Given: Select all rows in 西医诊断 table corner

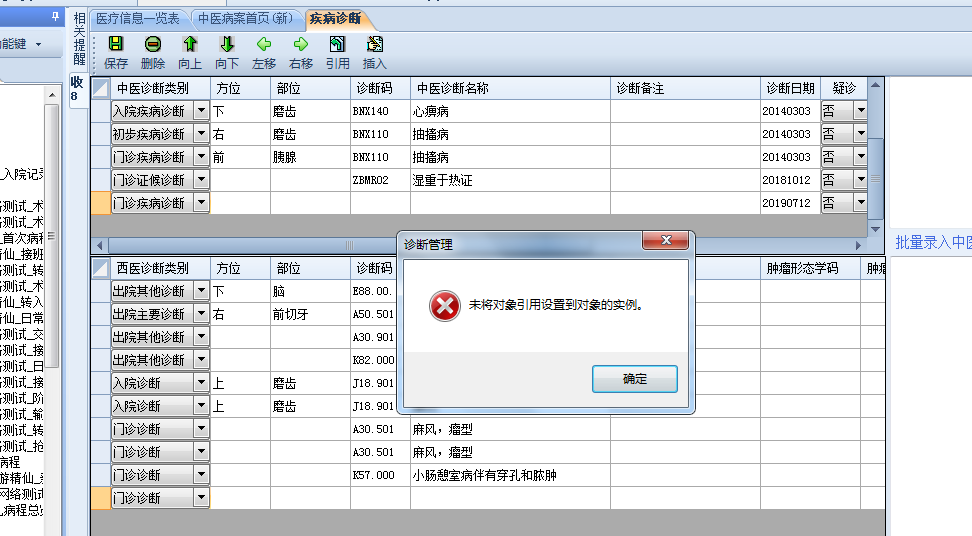Looking at the screenshot, I should tap(100, 268).
